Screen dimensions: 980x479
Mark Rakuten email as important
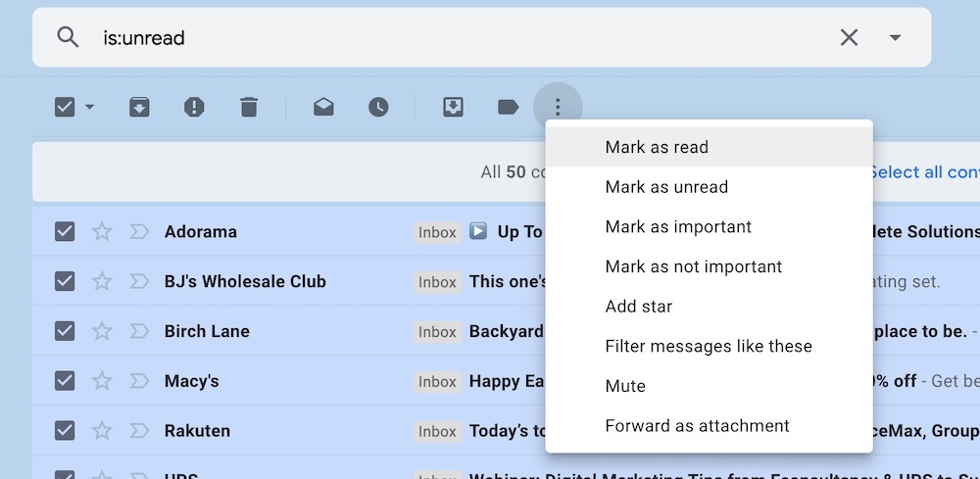(x=139, y=431)
